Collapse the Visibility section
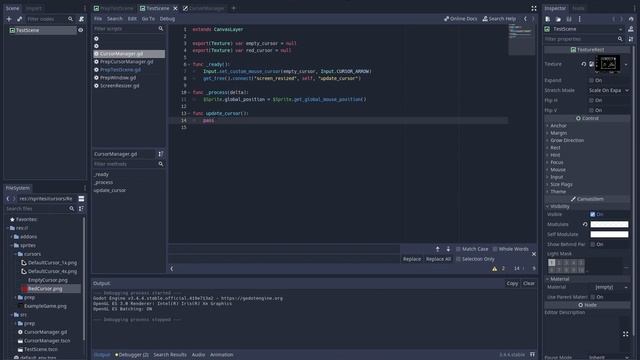 560,207
